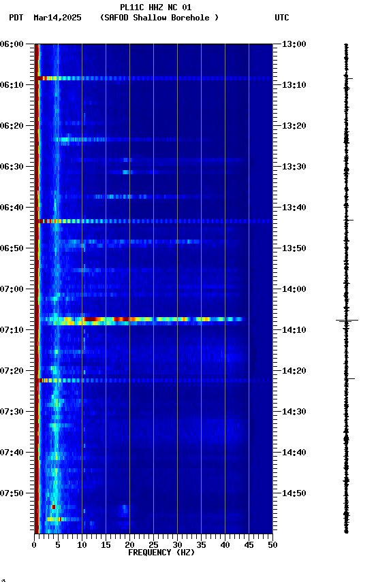
Task: Click the 40 Hz frequency tick label
Action: click(x=225, y=545)
